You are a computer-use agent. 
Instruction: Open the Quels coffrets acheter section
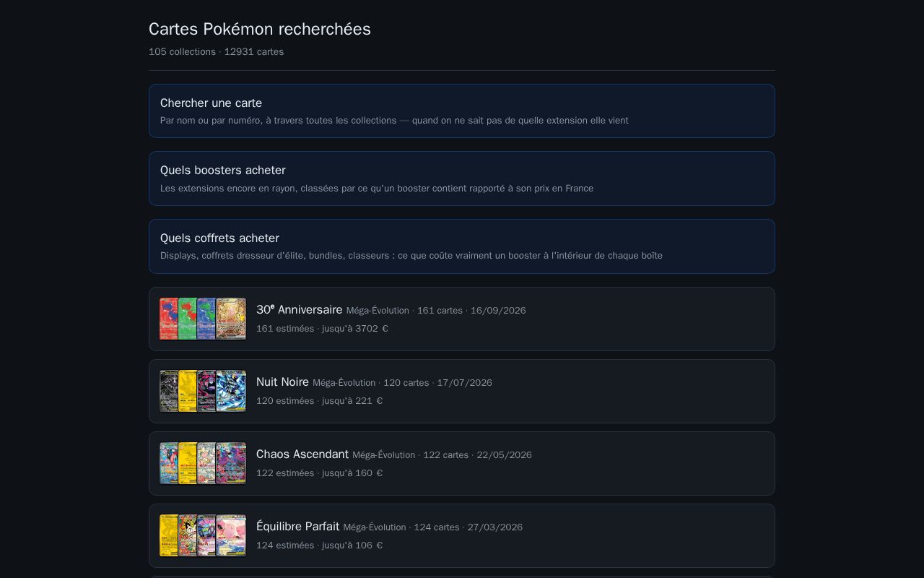pos(462,246)
